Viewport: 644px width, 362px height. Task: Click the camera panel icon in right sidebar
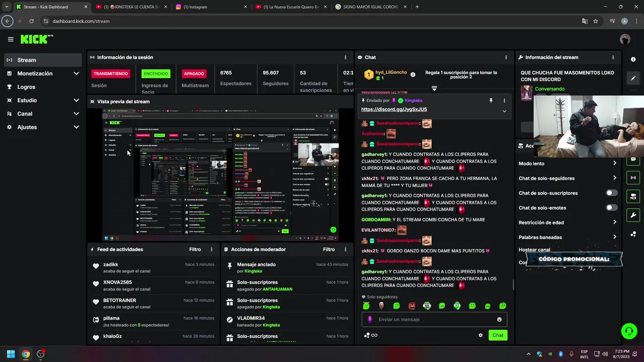coord(633,196)
